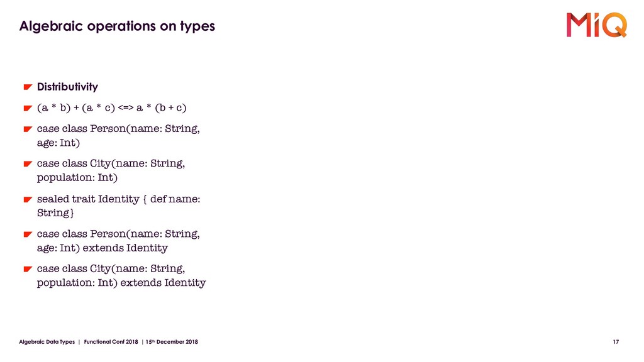Click the 15th December 2018 footer date
644x362 pixels.
tap(172, 342)
